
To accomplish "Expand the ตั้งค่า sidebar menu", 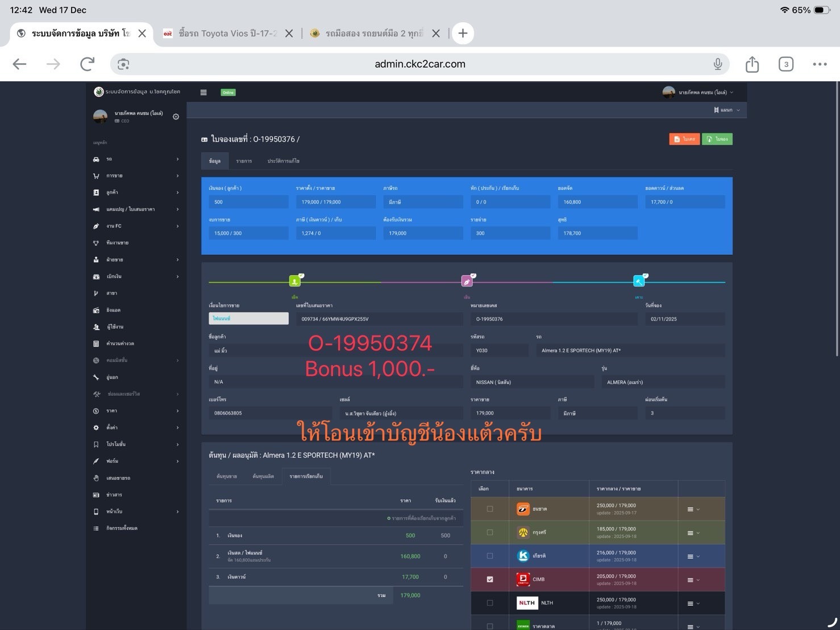I will pyautogui.click(x=136, y=428).
